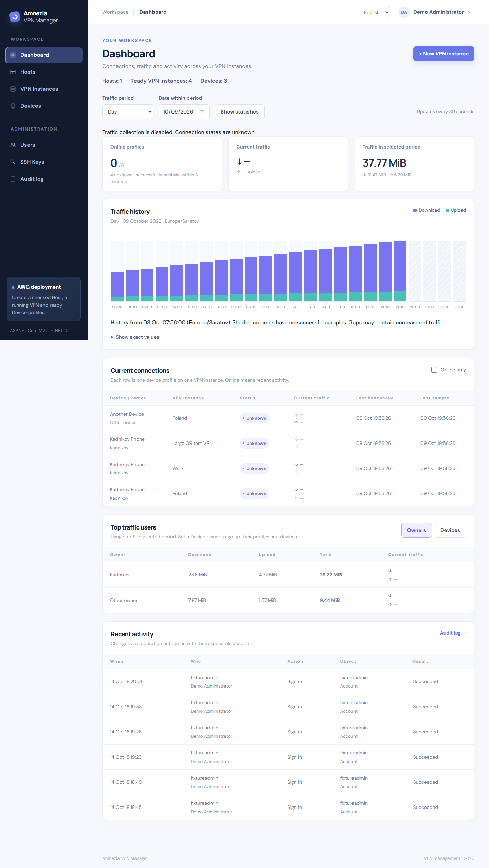Viewport: 489px width, 868px height.
Task: Toggle the Online only checkbox
Action: click(434, 370)
